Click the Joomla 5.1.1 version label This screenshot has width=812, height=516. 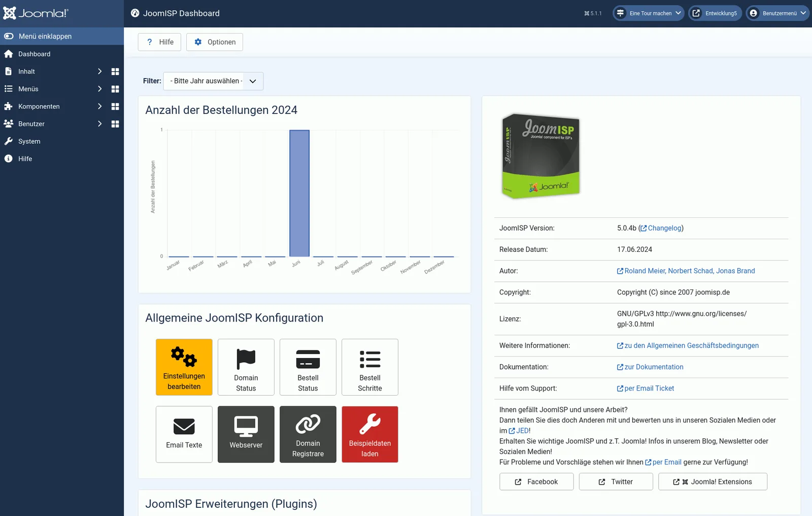(x=593, y=13)
